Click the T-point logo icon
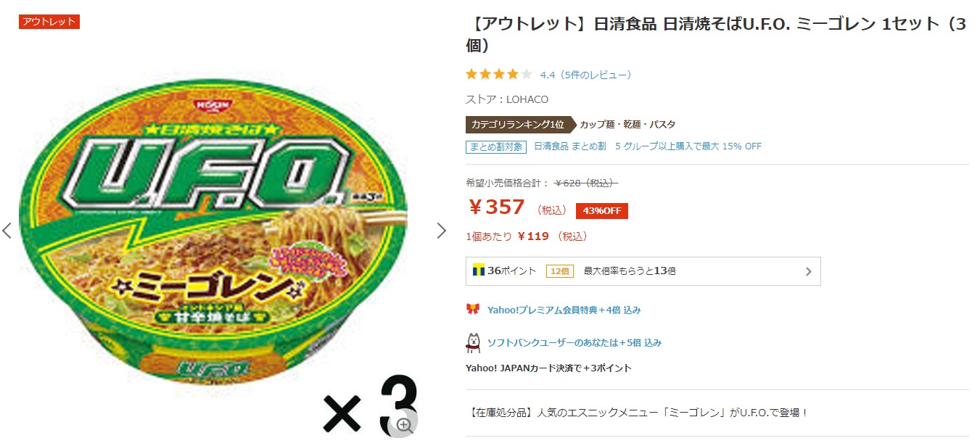The width and height of the screenshot is (980, 446). pyautogui.click(x=479, y=271)
